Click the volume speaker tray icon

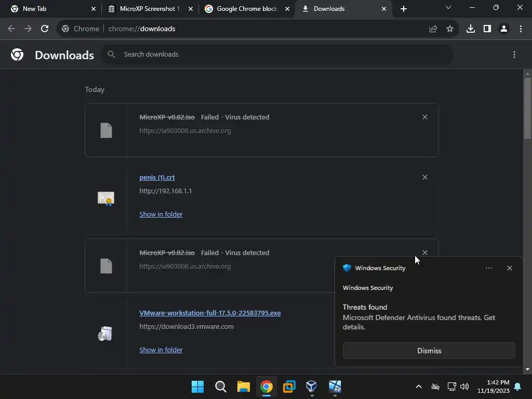tap(464, 387)
